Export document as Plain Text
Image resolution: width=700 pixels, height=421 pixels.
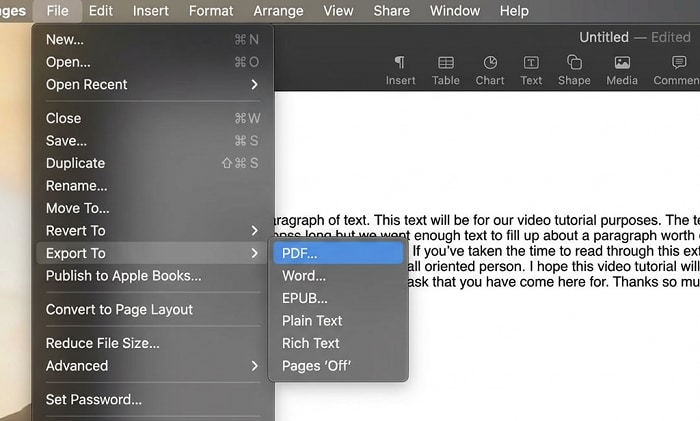pyautogui.click(x=338, y=321)
